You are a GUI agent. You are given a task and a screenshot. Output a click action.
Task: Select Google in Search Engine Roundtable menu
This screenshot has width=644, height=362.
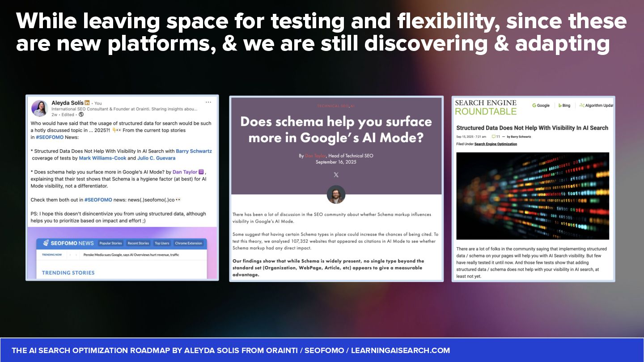tap(541, 105)
